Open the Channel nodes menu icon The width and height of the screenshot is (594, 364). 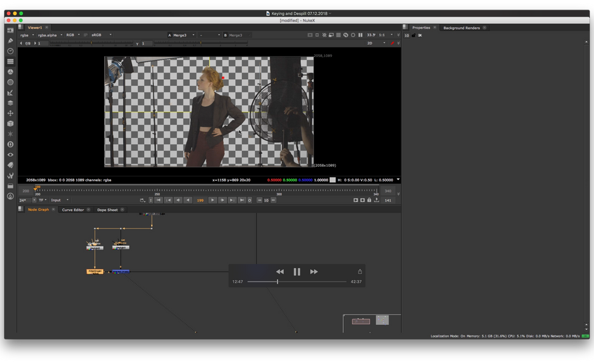(x=10, y=61)
